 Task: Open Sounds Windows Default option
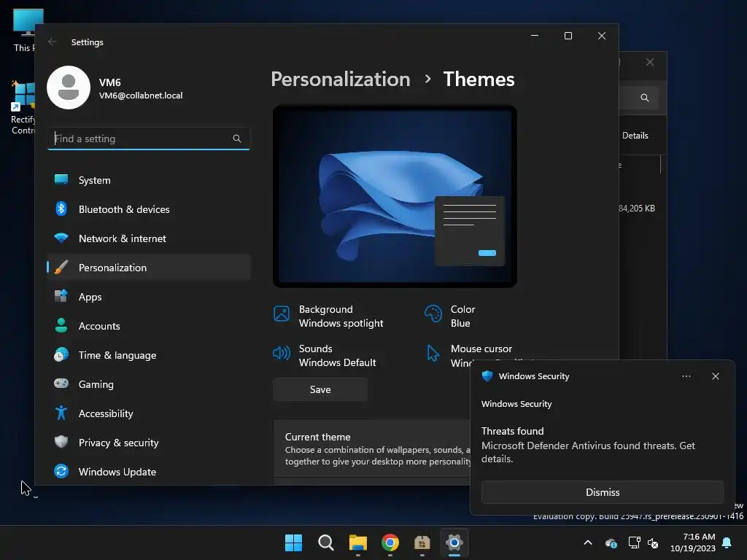click(x=325, y=356)
